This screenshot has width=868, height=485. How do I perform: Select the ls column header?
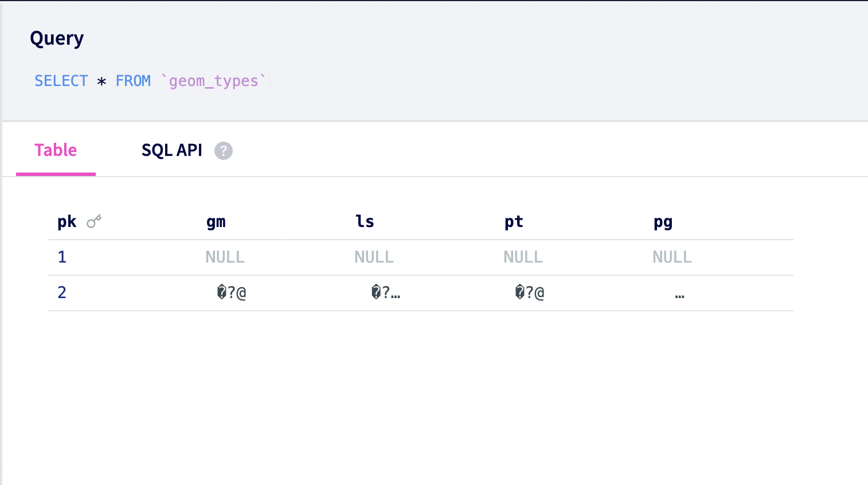(x=365, y=221)
